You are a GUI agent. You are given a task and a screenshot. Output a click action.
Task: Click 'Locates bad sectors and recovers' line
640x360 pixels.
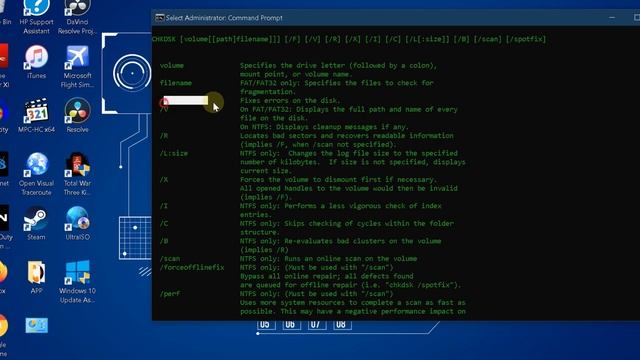(347, 136)
